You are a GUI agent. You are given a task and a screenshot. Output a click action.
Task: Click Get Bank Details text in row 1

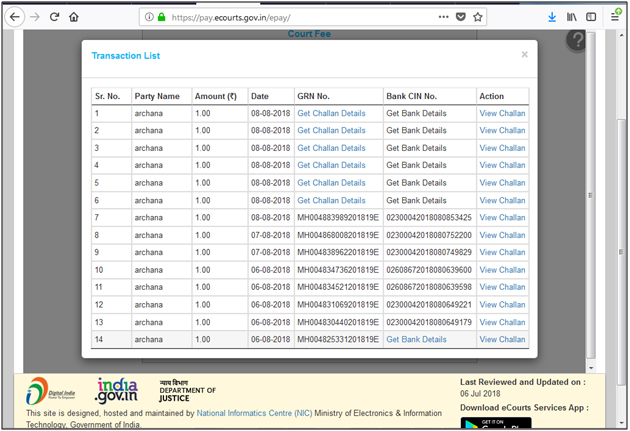point(416,113)
